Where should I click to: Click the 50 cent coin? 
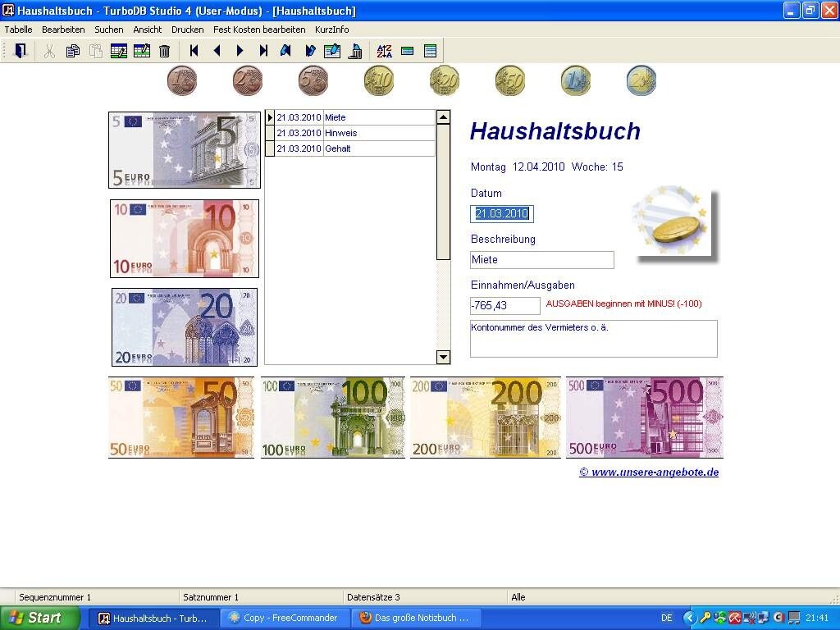510,81
